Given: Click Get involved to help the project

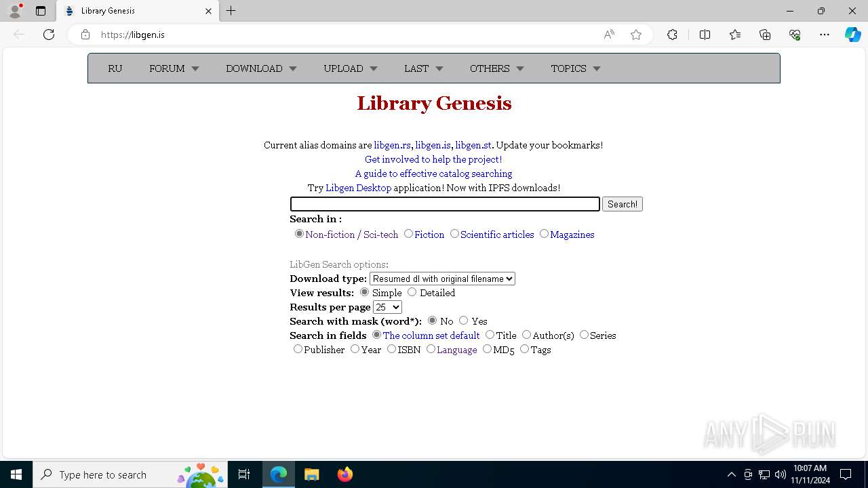Looking at the screenshot, I should tap(433, 159).
